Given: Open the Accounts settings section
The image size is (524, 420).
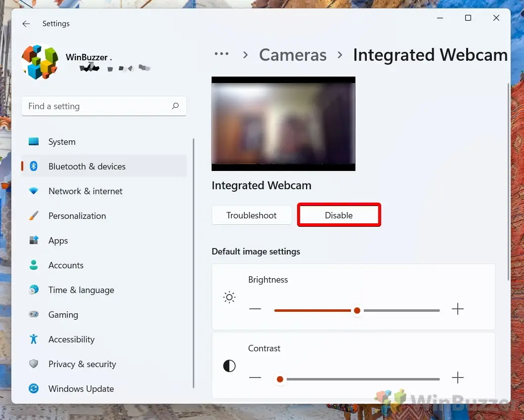Looking at the screenshot, I should tap(66, 265).
